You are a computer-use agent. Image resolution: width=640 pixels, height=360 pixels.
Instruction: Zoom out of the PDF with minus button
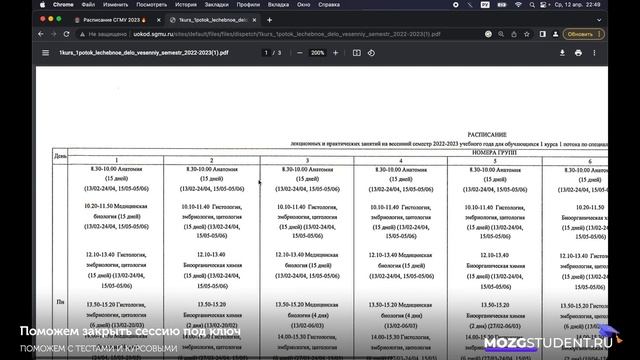coord(300,53)
